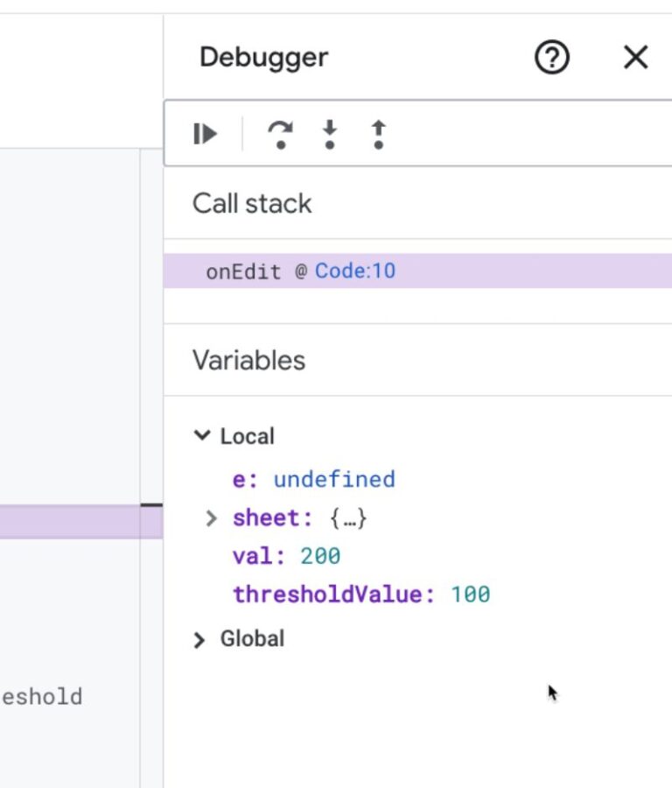
Task: Click the Call stack section header
Action: point(251,203)
